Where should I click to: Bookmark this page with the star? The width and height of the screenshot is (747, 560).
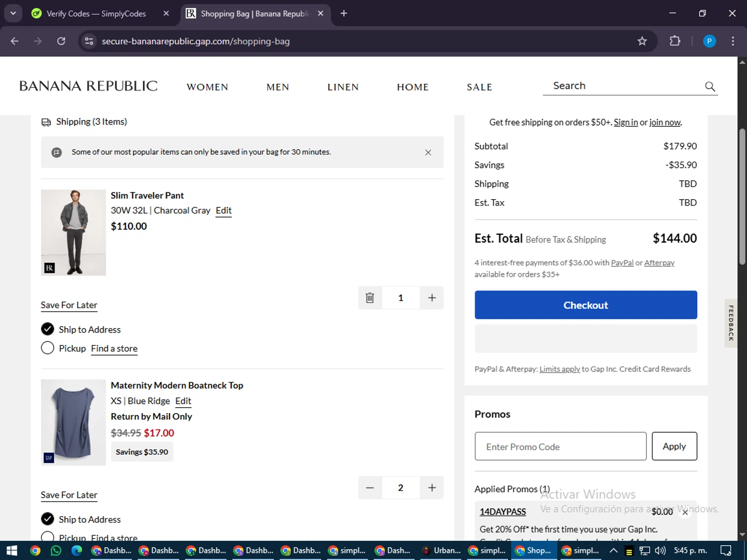tap(642, 41)
